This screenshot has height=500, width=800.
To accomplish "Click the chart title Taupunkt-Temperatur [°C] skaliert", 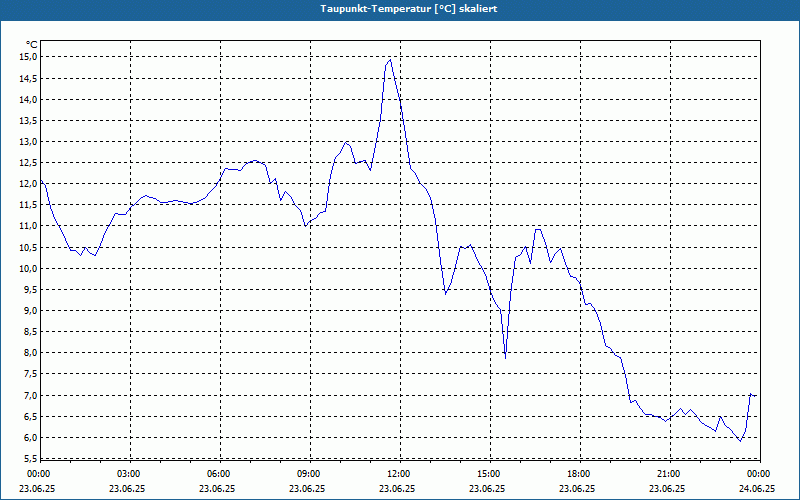I will pyautogui.click(x=409, y=9).
